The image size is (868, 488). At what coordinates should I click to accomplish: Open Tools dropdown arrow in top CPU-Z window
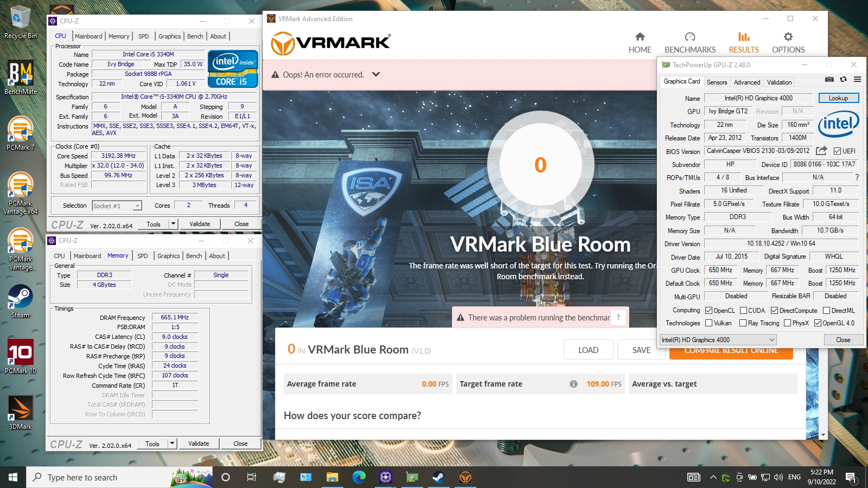pos(173,224)
